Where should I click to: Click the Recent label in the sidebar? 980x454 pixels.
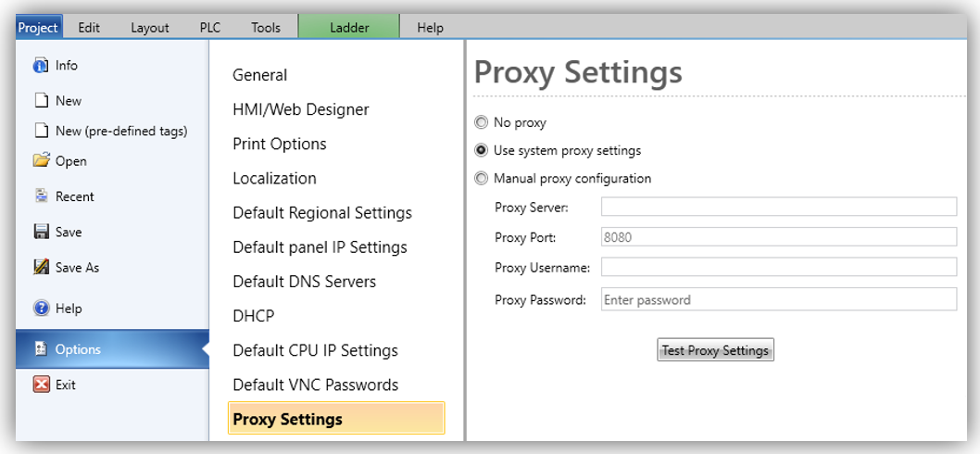pos(74,196)
